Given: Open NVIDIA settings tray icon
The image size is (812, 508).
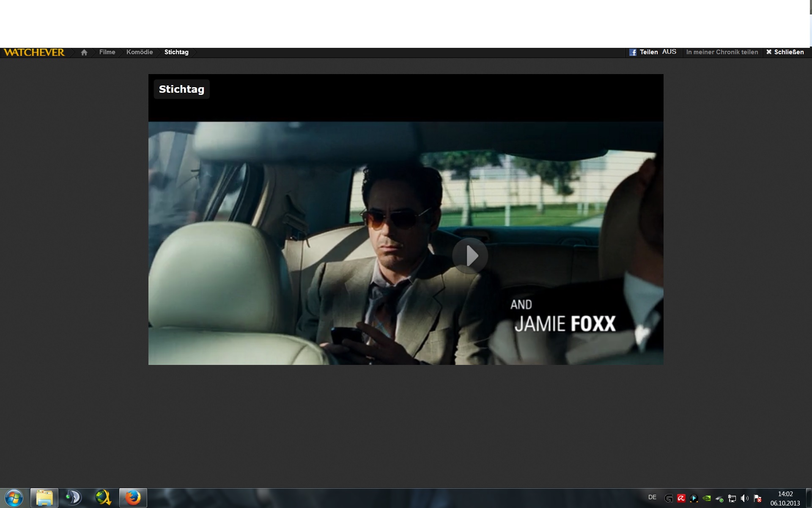Looking at the screenshot, I should click(707, 498).
